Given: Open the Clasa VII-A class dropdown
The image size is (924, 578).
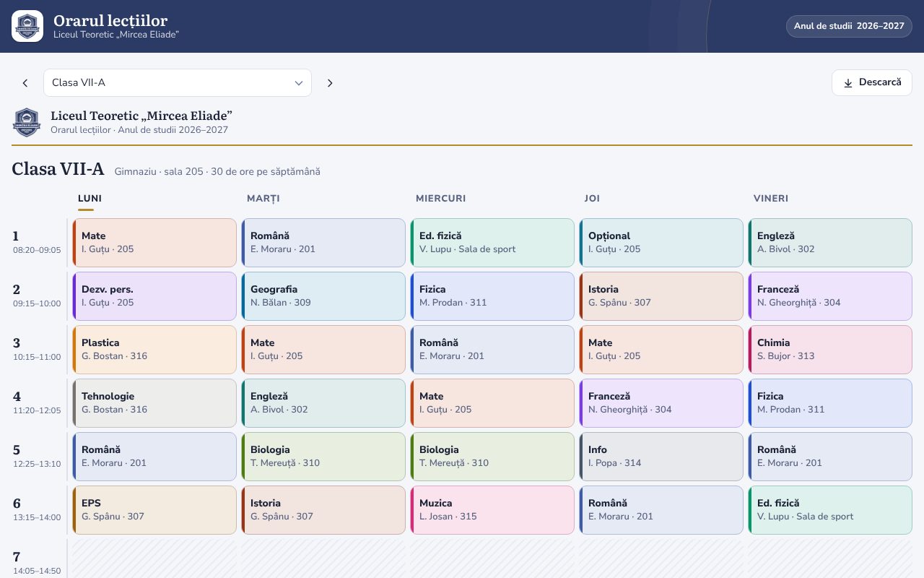Looking at the screenshot, I should [x=178, y=82].
